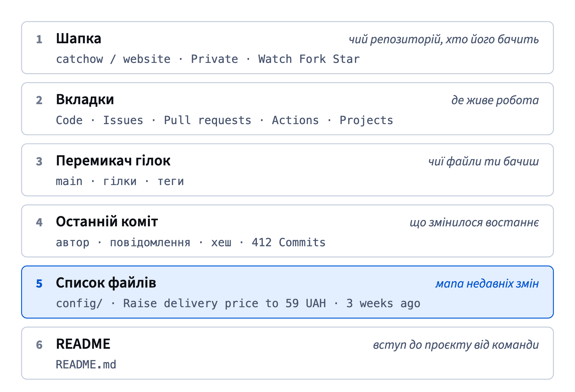This screenshot has height=392, width=575.
Task: Click the note 'що змінилося востаннє'
Action: (x=474, y=222)
